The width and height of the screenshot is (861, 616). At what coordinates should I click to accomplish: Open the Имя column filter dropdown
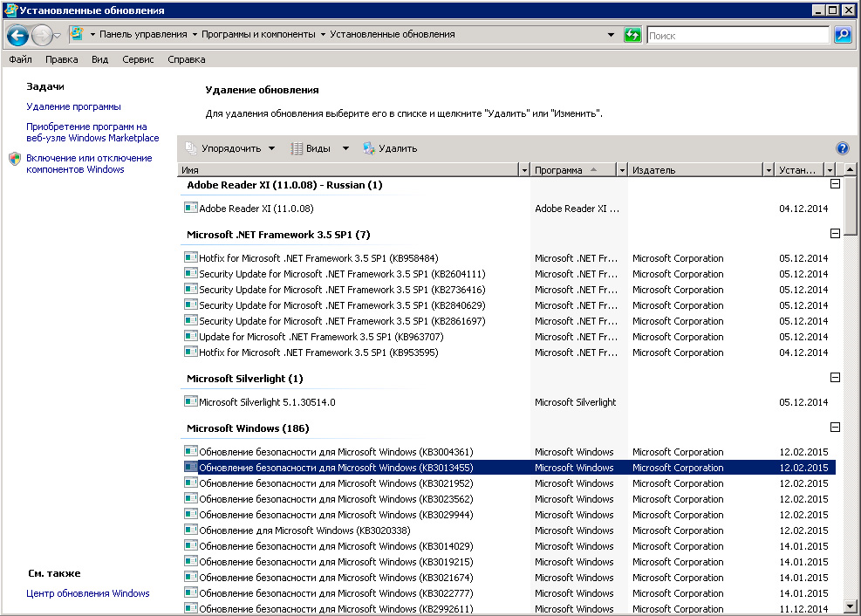point(523,170)
